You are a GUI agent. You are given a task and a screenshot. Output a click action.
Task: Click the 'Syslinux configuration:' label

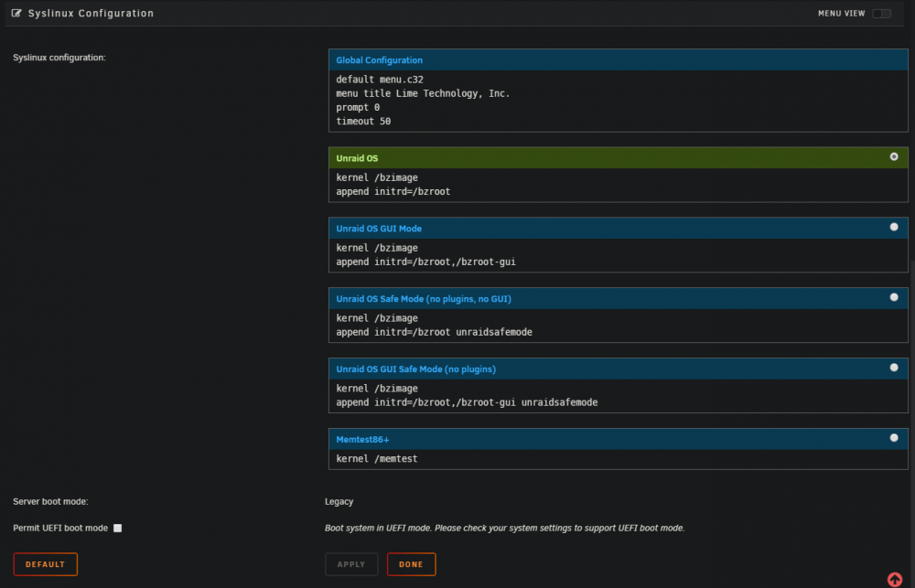pyautogui.click(x=59, y=58)
